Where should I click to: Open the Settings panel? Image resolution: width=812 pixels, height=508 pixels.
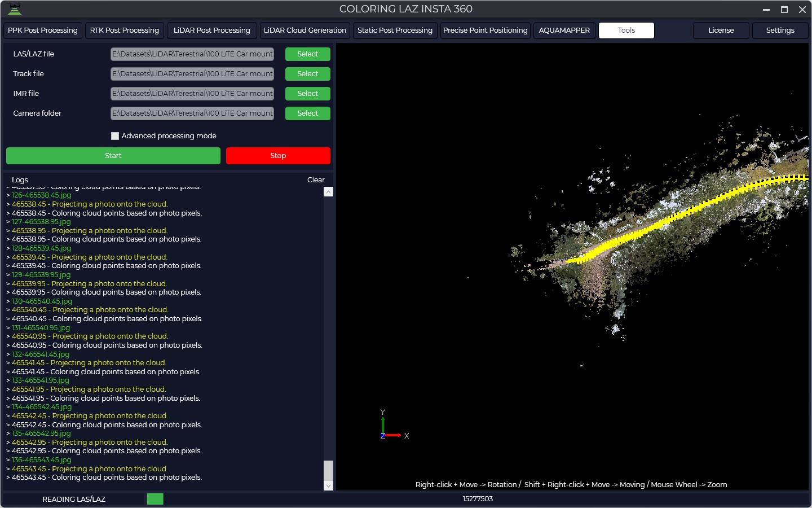pos(780,30)
